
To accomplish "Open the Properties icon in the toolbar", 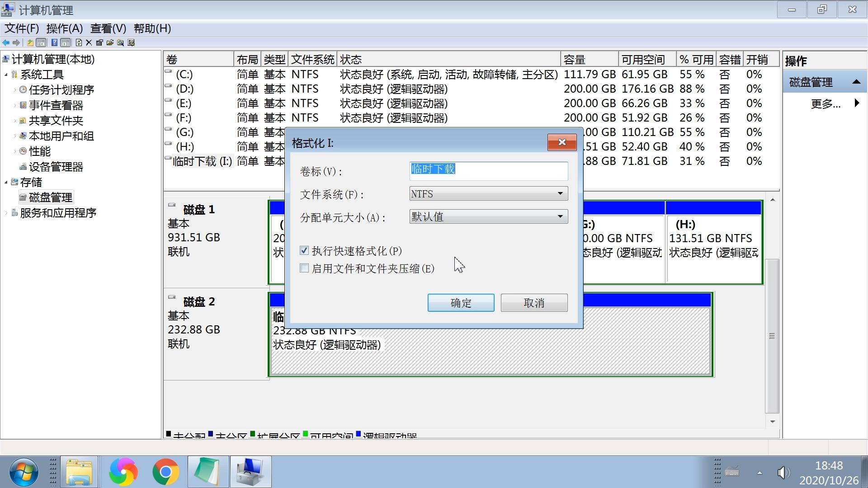I will (x=99, y=42).
